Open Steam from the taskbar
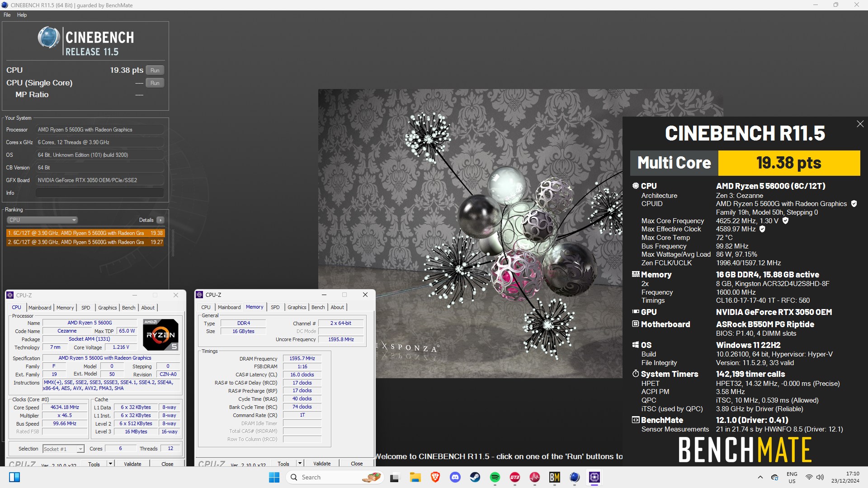Viewport: 868px width, 488px height. pyautogui.click(x=475, y=477)
